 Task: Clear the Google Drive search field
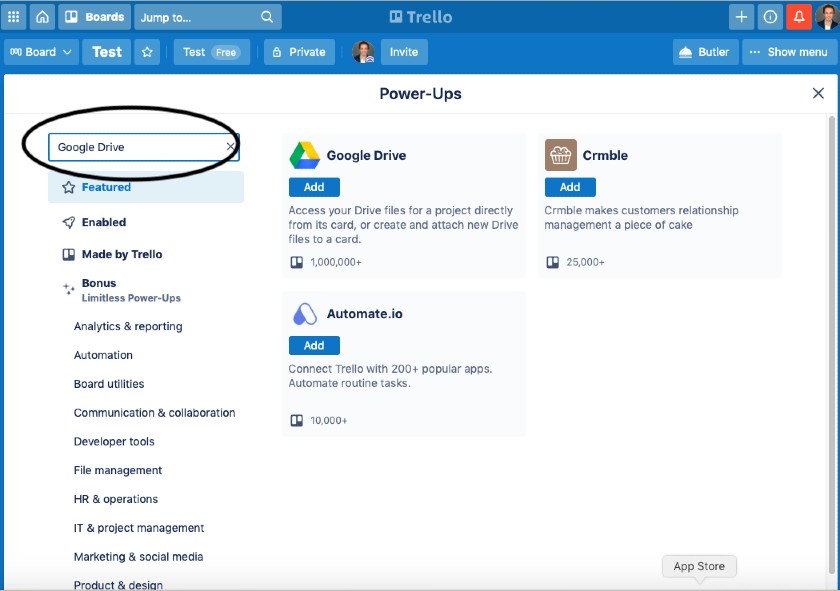point(228,146)
